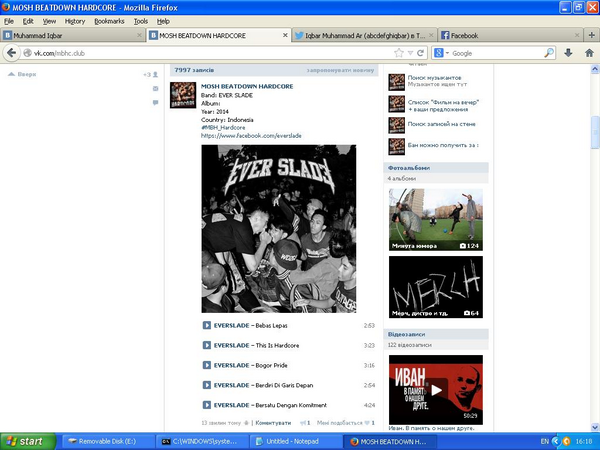Play the ИВАН video thumbnail
This screenshot has height=450, width=600.
coord(436,390)
